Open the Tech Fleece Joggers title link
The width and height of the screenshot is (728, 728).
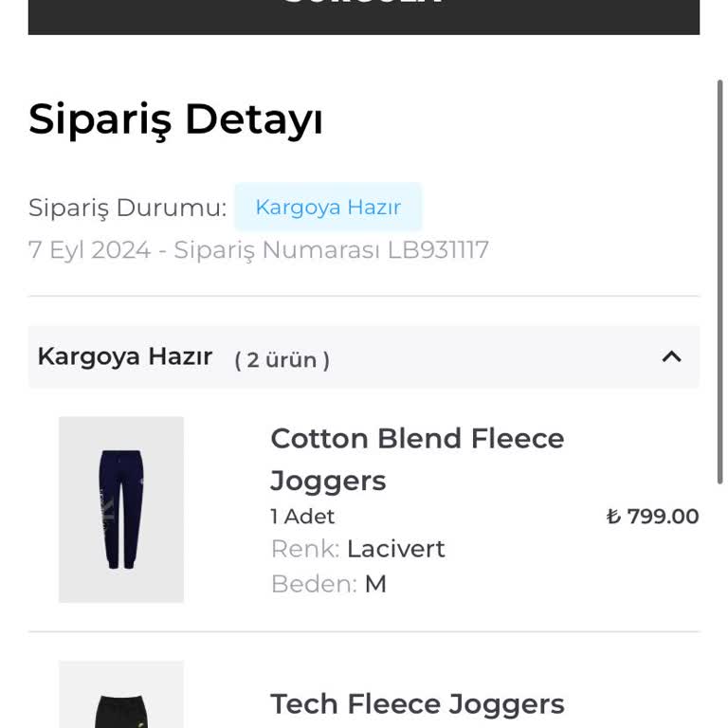417,704
